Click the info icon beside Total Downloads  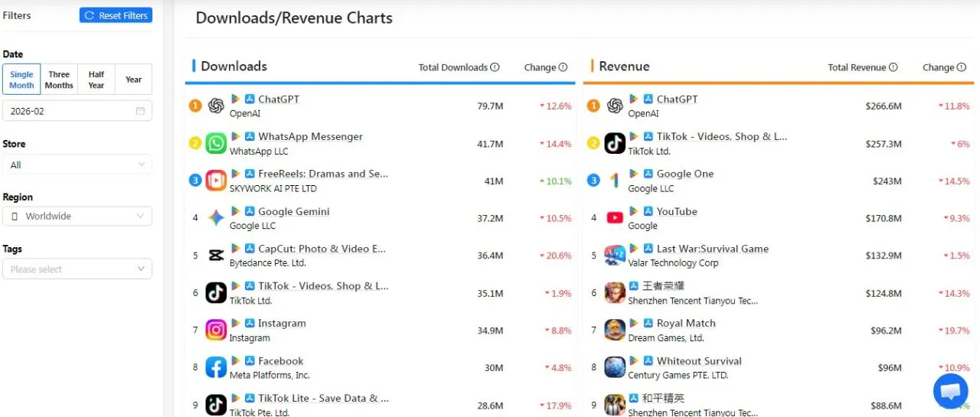click(x=495, y=67)
